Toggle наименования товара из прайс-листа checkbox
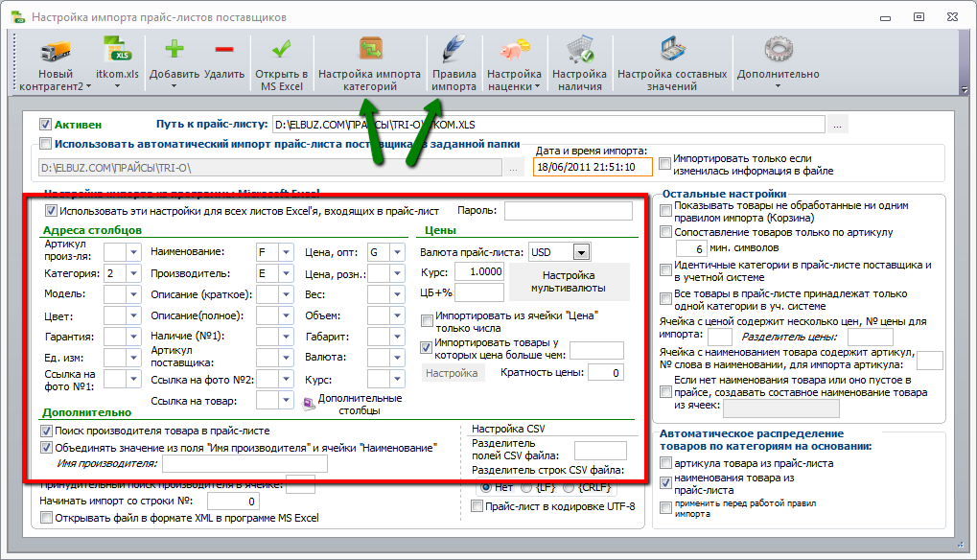The width and height of the screenshot is (977, 560). click(665, 482)
